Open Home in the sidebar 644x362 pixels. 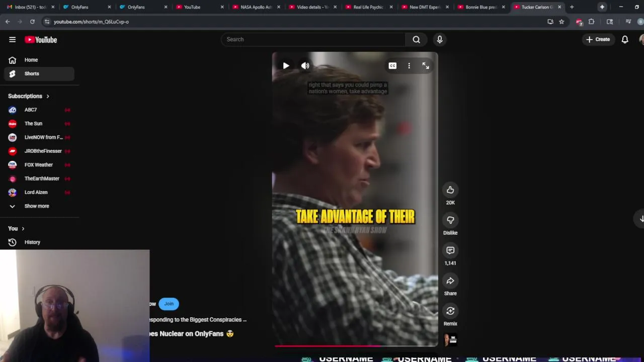pos(39,60)
